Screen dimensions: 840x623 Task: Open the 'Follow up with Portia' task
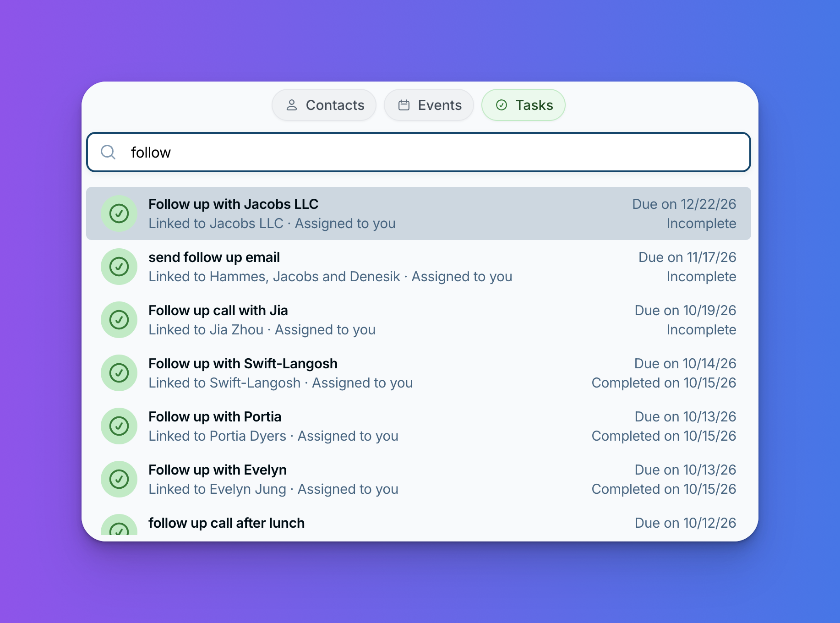(x=419, y=426)
